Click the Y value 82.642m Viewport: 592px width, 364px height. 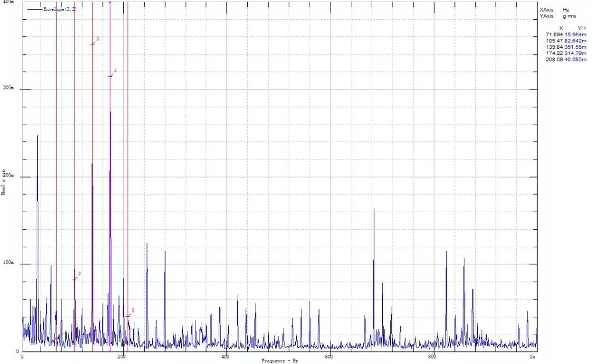576,41
